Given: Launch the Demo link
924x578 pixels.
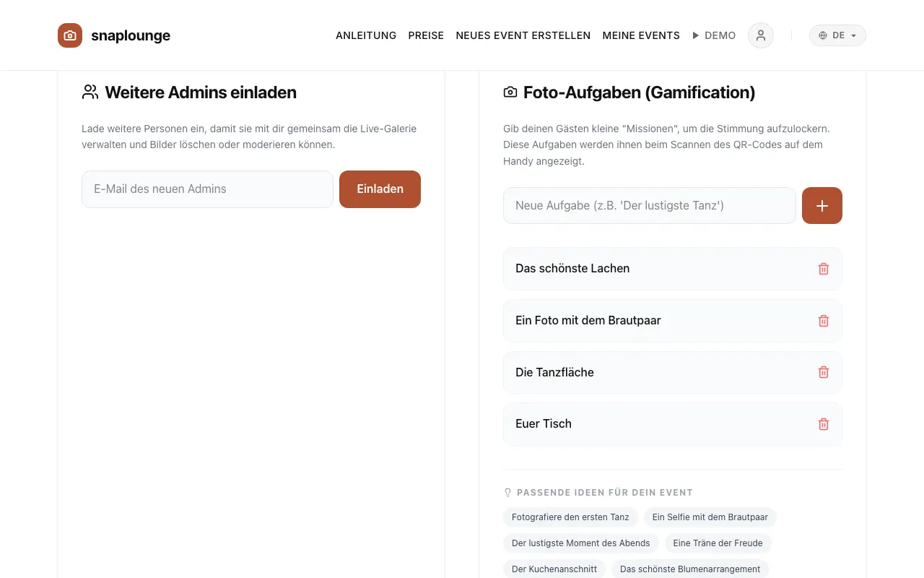Looking at the screenshot, I should [714, 35].
